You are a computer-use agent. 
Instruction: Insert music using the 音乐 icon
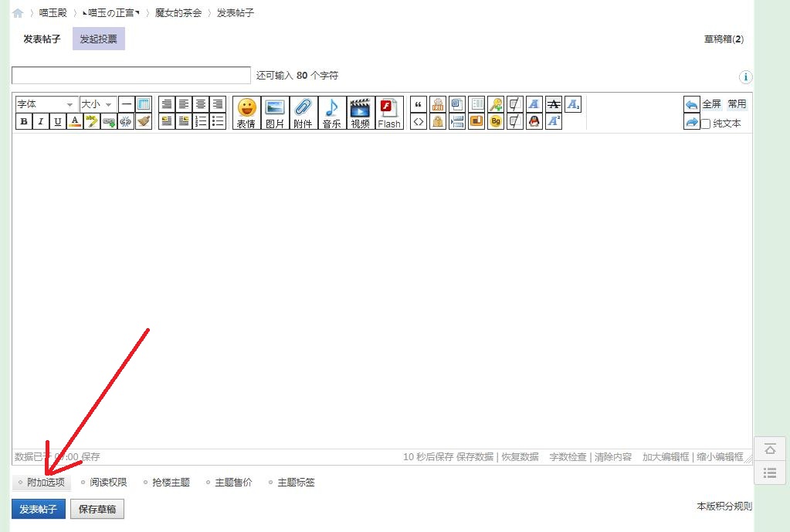click(331, 112)
